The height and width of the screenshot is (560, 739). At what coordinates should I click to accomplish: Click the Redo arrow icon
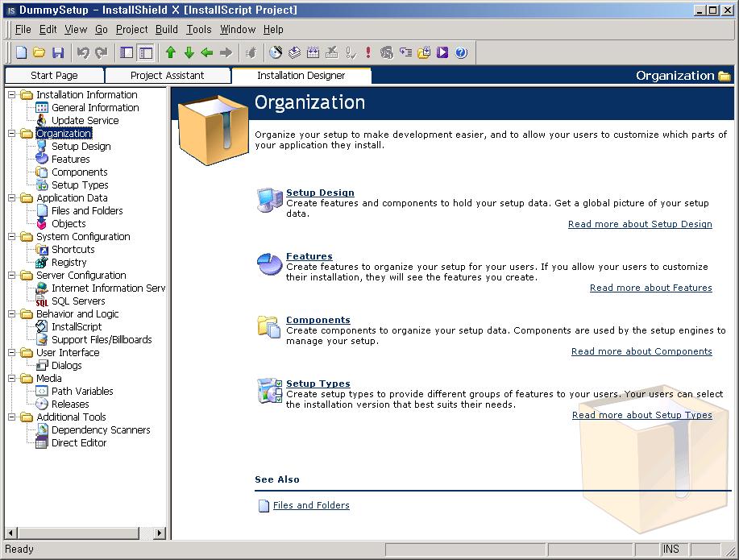point(102,52)
